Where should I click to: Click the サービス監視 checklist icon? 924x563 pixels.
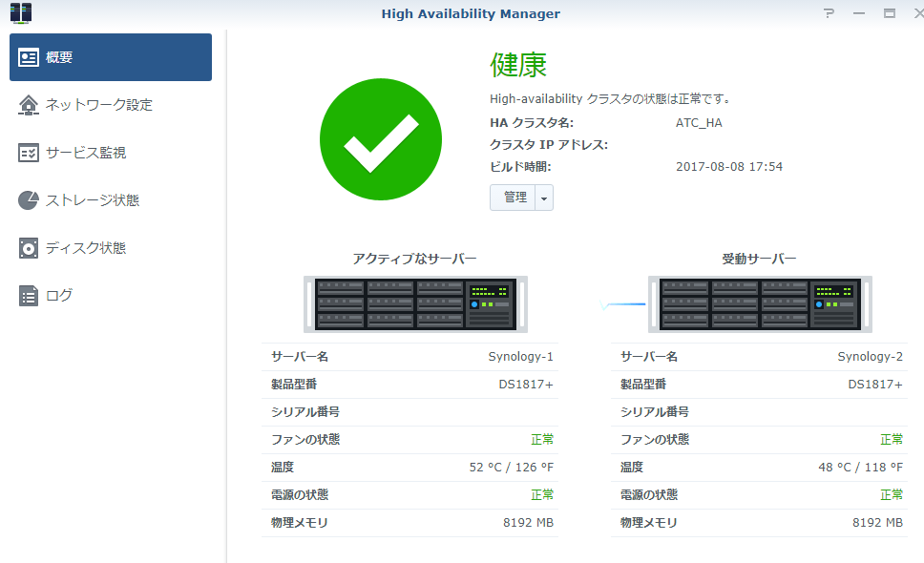[29, 153]
